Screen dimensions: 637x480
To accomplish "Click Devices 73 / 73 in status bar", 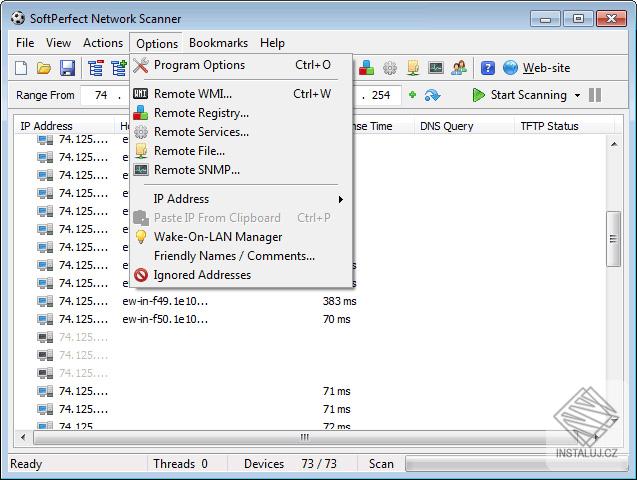I will point(290,464).
